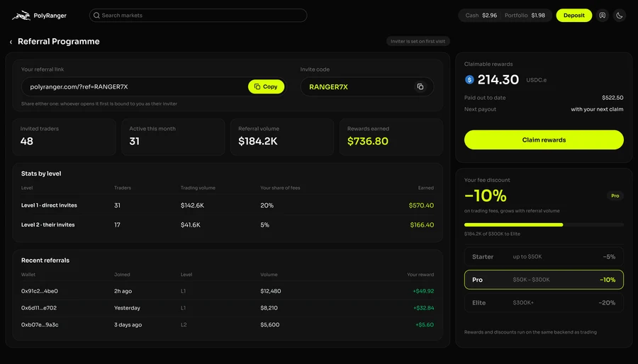Click the +$49.92 reward value
Image resolution: width=638 pixels, height=364 pixels.
click(x=423, y=291)
